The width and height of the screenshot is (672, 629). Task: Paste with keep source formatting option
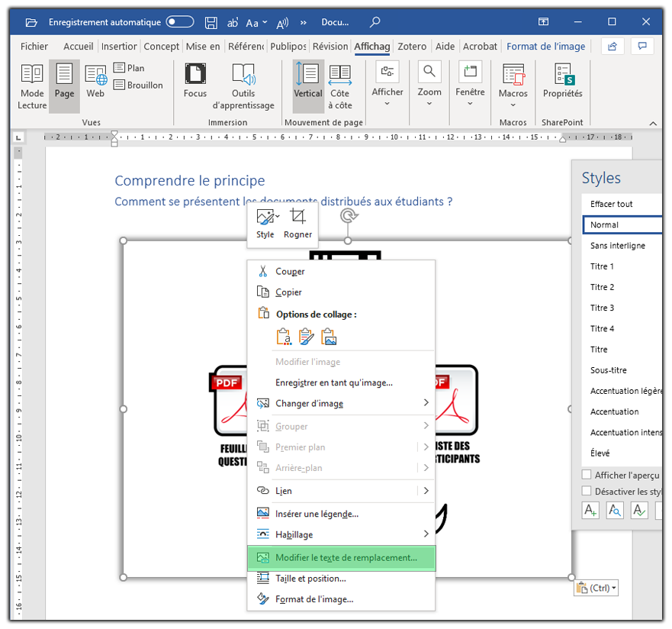pos(284,337)
